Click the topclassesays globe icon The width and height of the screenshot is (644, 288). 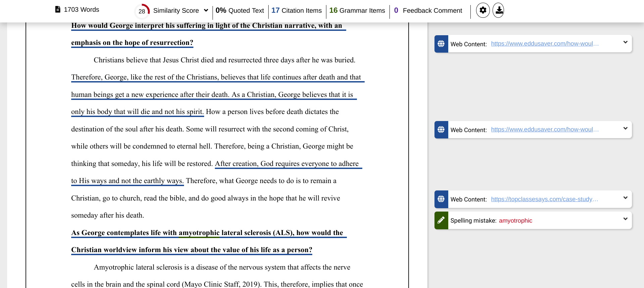441,199
